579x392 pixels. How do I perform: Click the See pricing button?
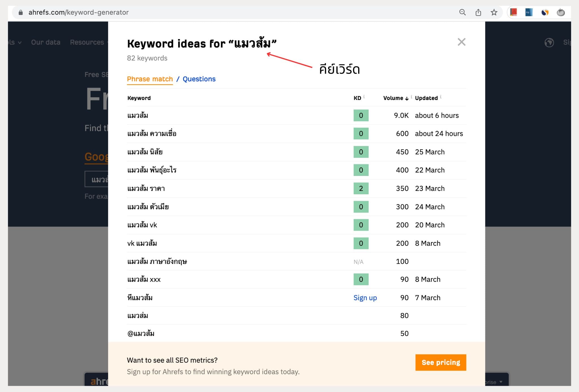coord(441,362)
